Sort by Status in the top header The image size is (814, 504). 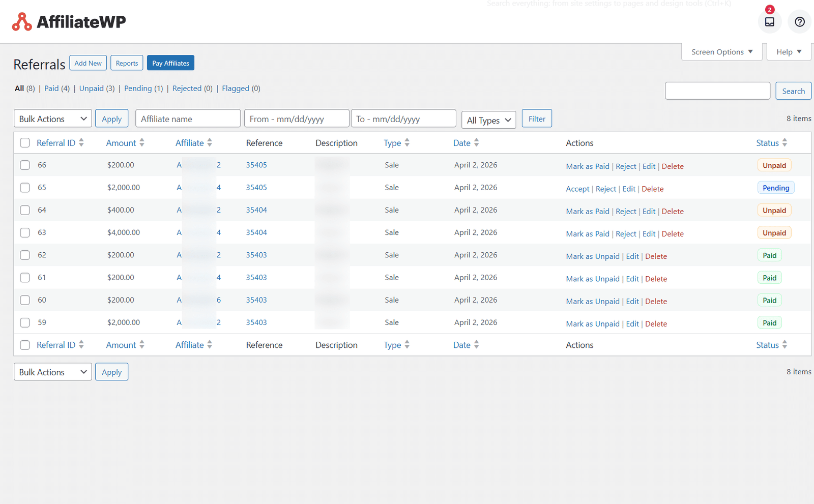click(771, 143)
